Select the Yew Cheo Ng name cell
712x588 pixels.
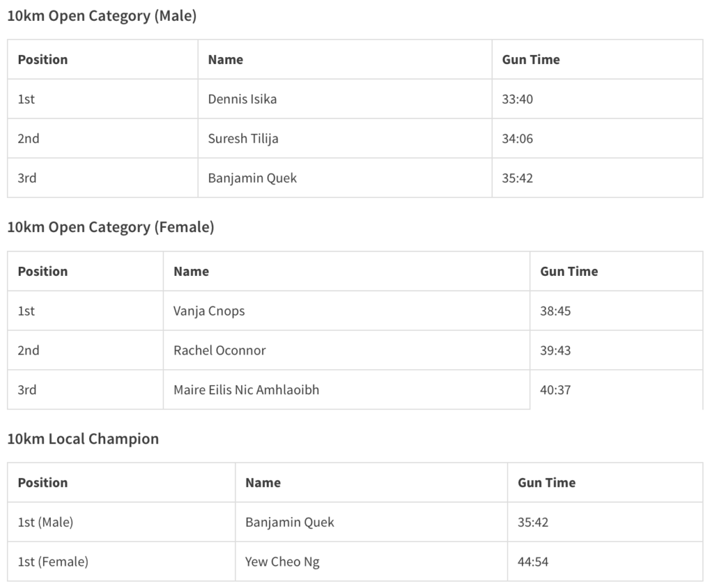pyautogui.click(x=282, y=562)
